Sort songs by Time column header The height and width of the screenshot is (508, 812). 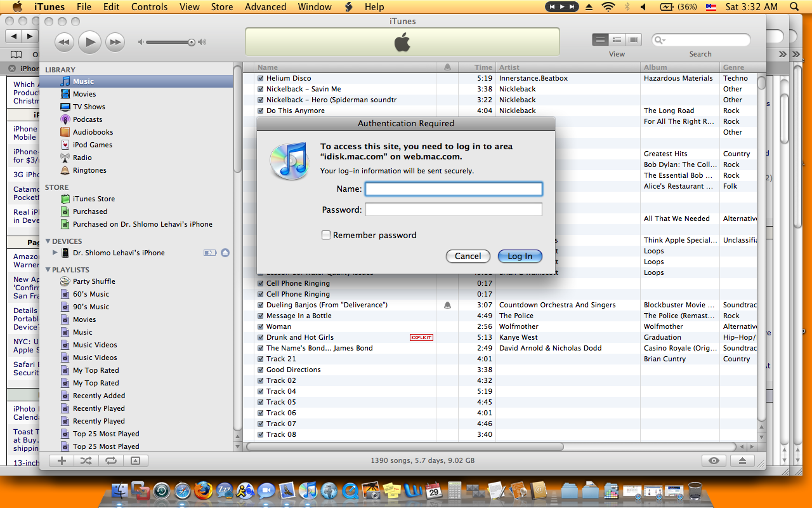pos(476,67)
